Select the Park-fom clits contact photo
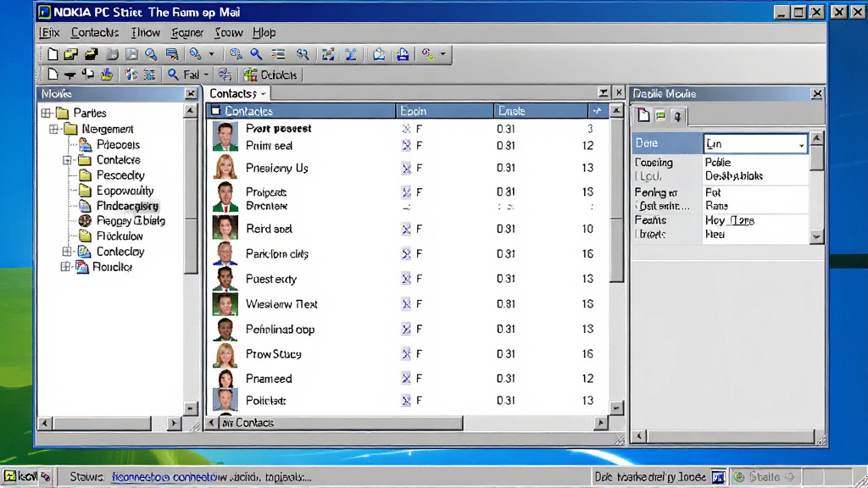This screenshot has width=868, height=488. coord(225,254)
